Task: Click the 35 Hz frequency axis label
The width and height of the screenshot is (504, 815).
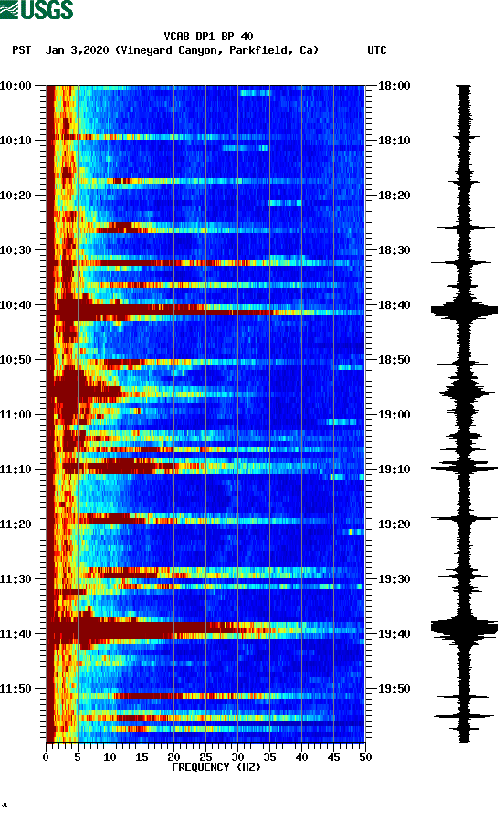Action: [x=269, y=757]
